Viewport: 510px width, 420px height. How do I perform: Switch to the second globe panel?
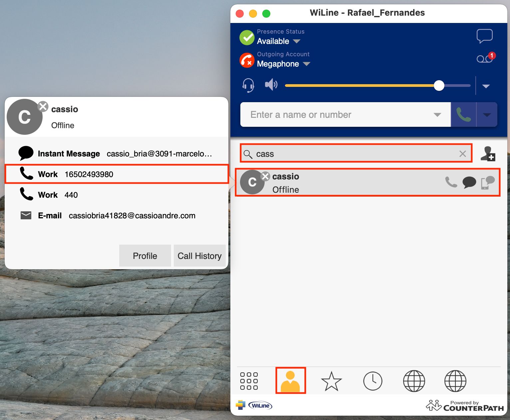pos(455,381)
